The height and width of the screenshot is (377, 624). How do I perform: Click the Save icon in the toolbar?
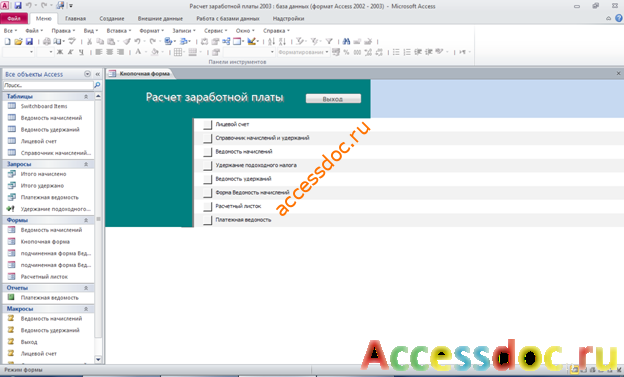29,41
